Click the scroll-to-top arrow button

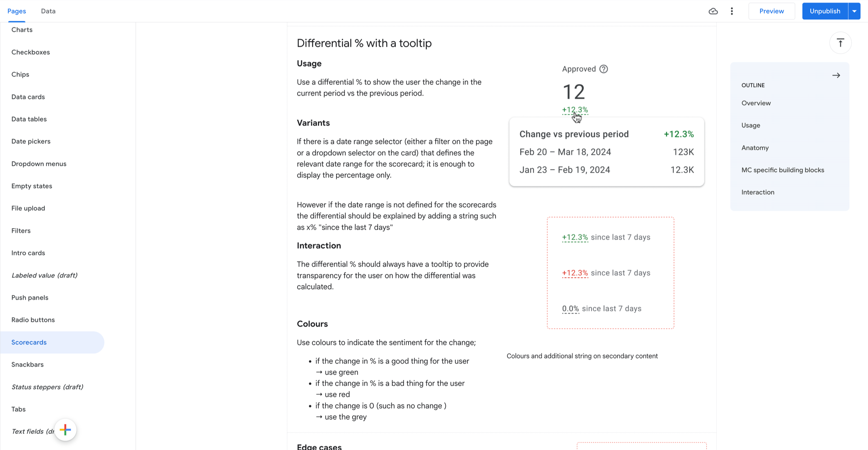tap(840, 43)
